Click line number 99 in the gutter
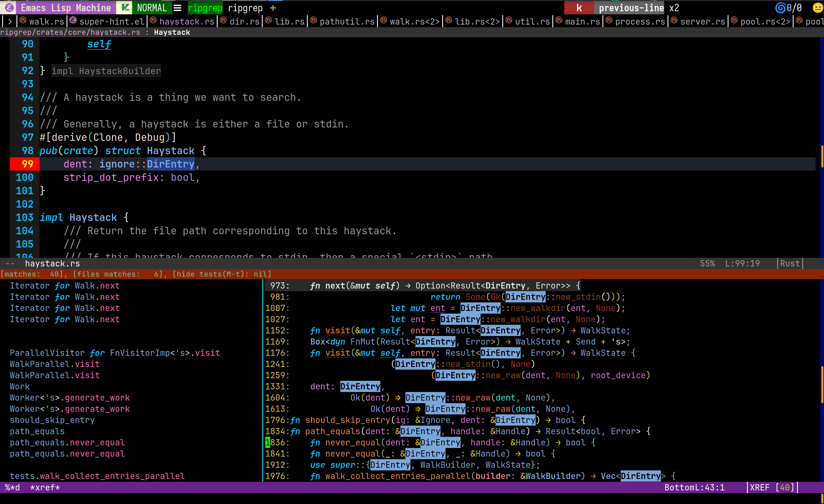This screenshot has height=504, width=824. [x=27, y=164]
